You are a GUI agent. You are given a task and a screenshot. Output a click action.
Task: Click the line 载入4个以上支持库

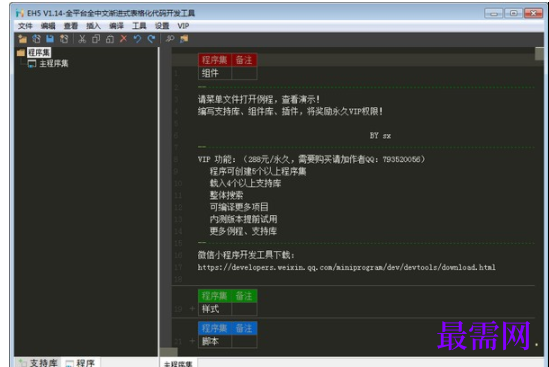[245, 184]
